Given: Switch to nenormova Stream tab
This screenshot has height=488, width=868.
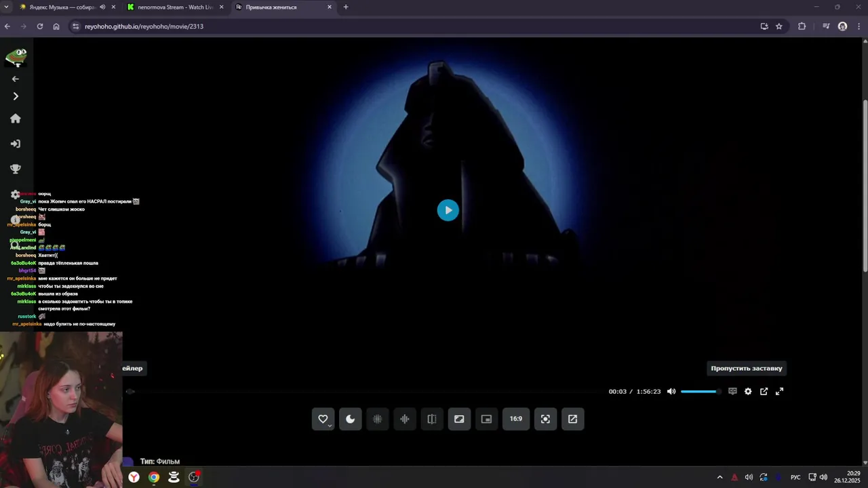Looking at the screenshot, I should [x=175, y=7].
